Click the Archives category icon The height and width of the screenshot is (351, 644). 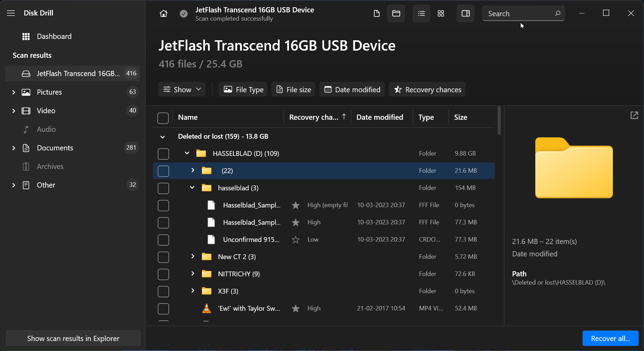tap(26, 167)
